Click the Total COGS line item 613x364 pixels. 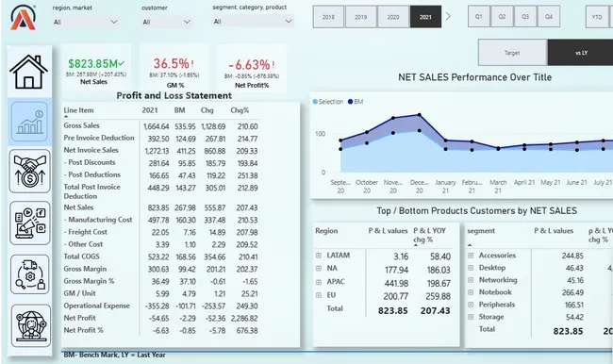tap(82, 256)
